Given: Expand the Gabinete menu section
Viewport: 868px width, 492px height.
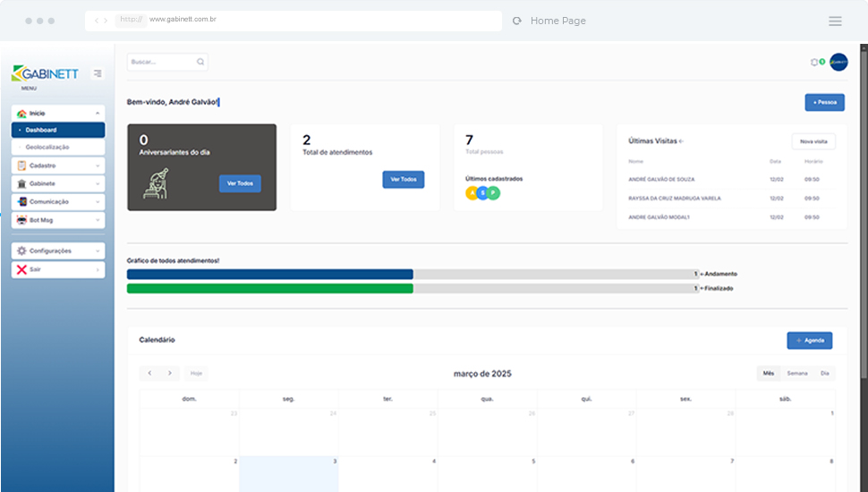Looking at the screenshot, I should [58, 183].
